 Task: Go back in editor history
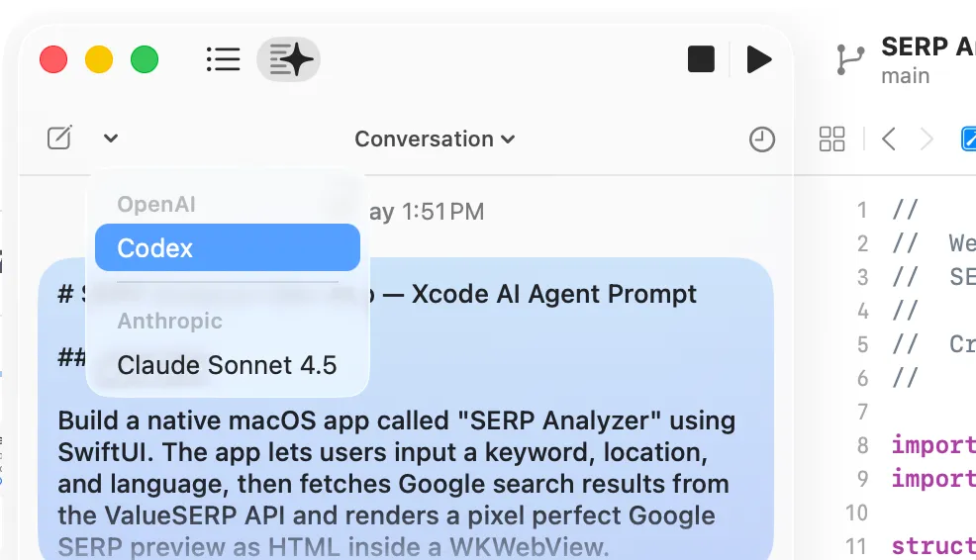tap(889, 140)
